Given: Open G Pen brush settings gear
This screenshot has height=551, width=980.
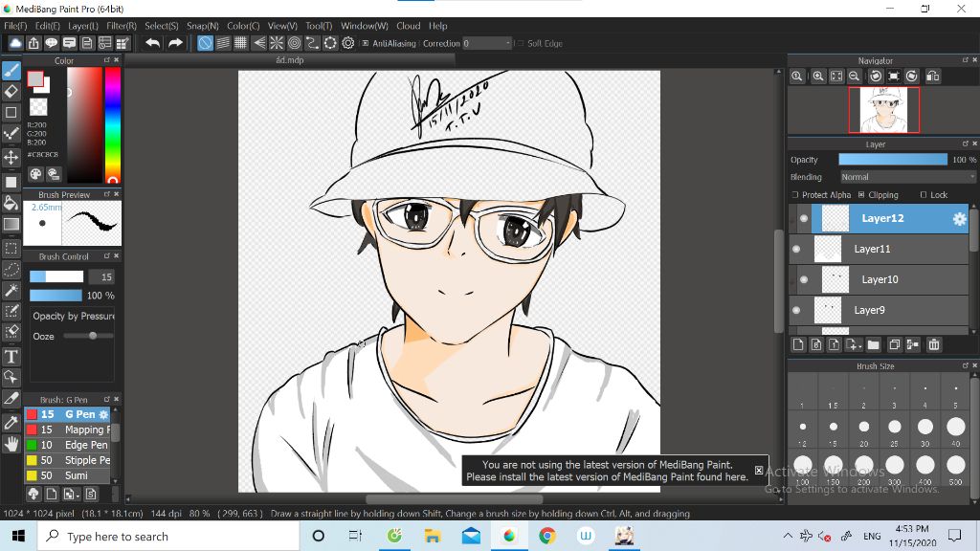Looking at the screenshot, I should [103, 414].
